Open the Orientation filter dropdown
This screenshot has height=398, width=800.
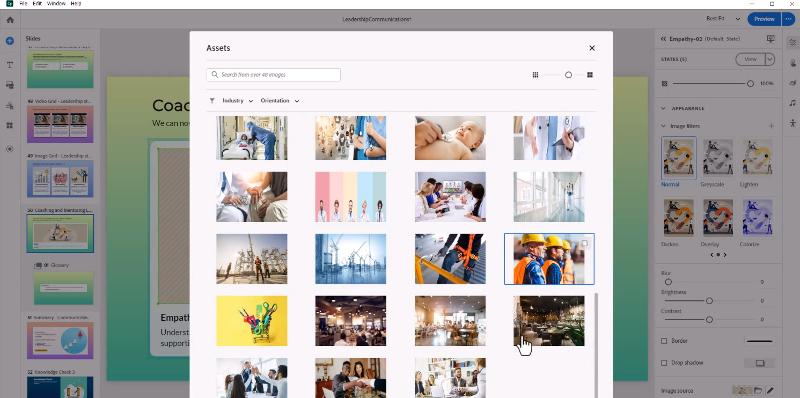280,101
